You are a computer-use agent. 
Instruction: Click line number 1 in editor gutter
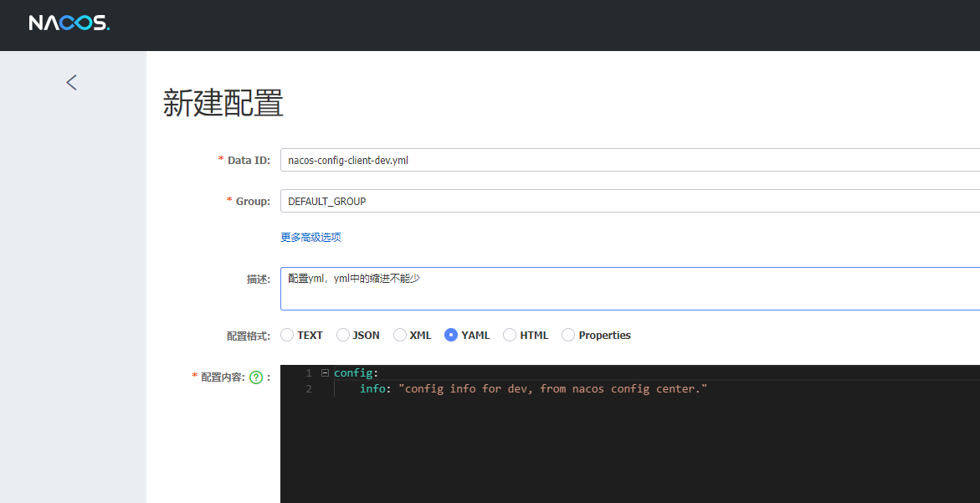[308, 373]
